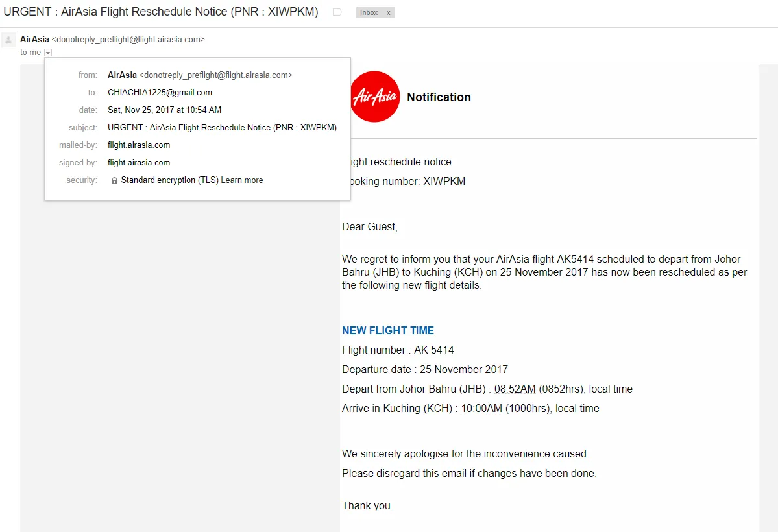Click the importance marker beside the subject
Viewport: 778px width, 532px height.
337,12
